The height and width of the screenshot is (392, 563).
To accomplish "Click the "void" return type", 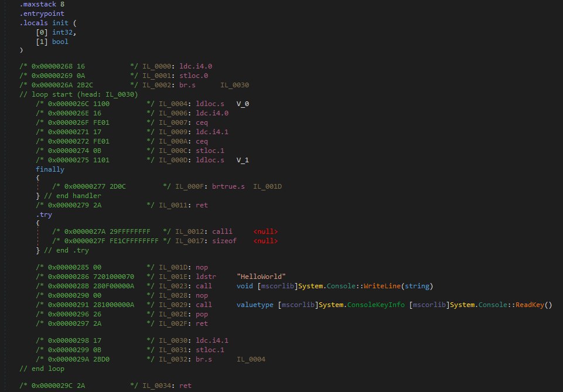I will [x=245, y=286].
